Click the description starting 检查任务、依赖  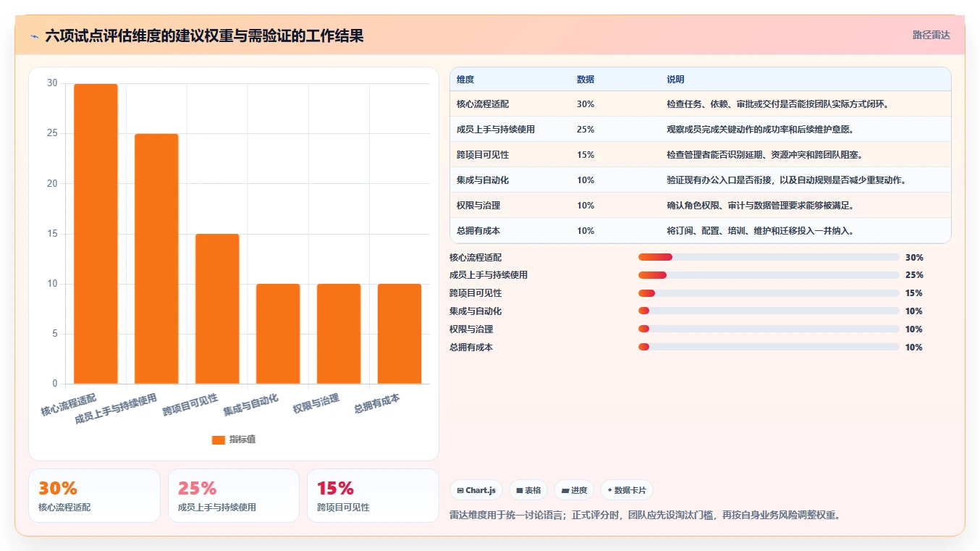pos(778,104)
